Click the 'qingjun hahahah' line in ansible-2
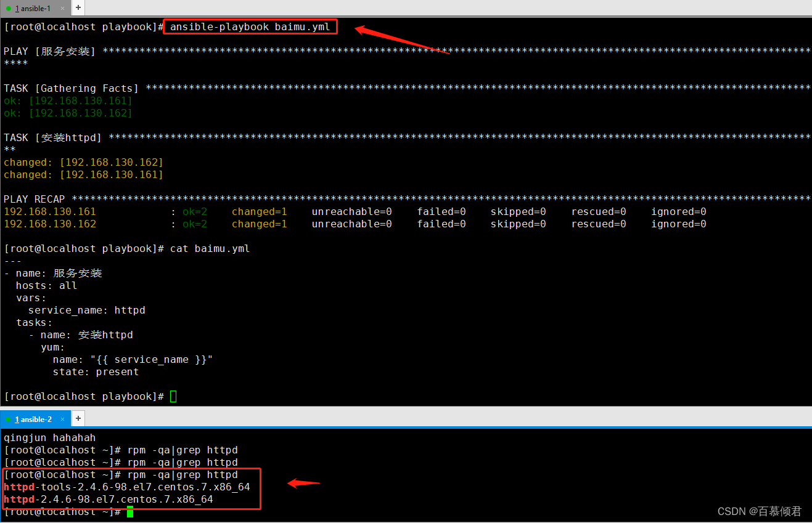Viewport: 812px width, 523px height. 50,438
